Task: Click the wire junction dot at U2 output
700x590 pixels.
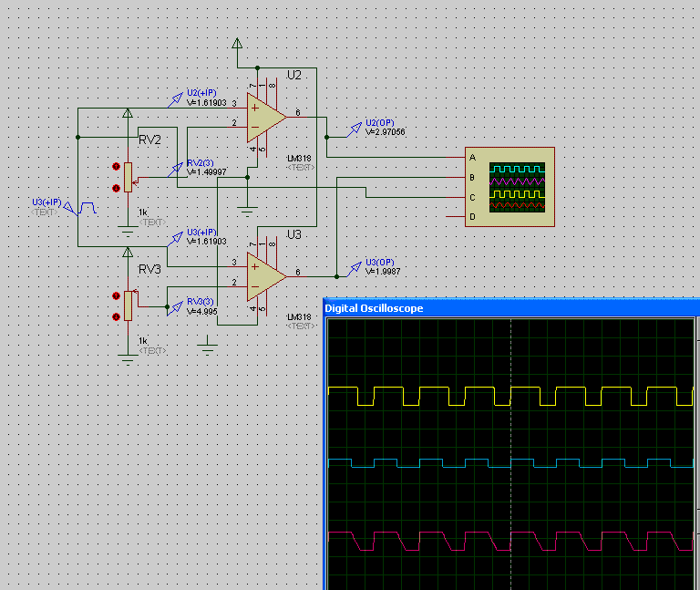Action: [x=327, y=137]
